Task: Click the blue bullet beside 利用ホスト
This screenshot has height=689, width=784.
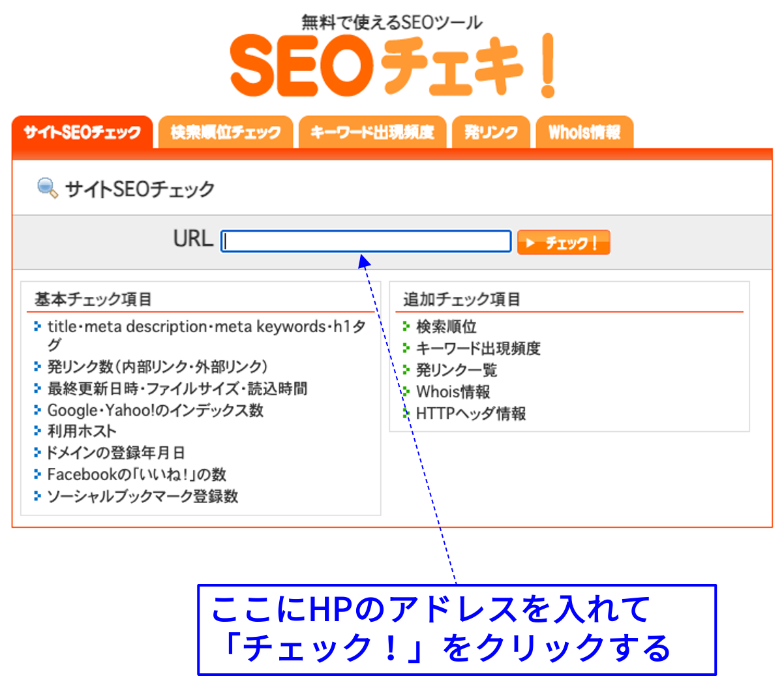Action: 37,431
